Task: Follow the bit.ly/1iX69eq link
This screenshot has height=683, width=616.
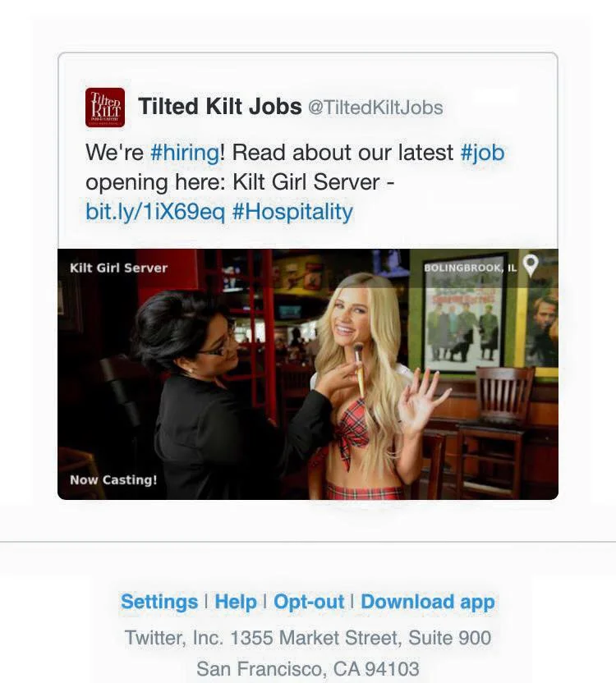Action: point(155,212)
